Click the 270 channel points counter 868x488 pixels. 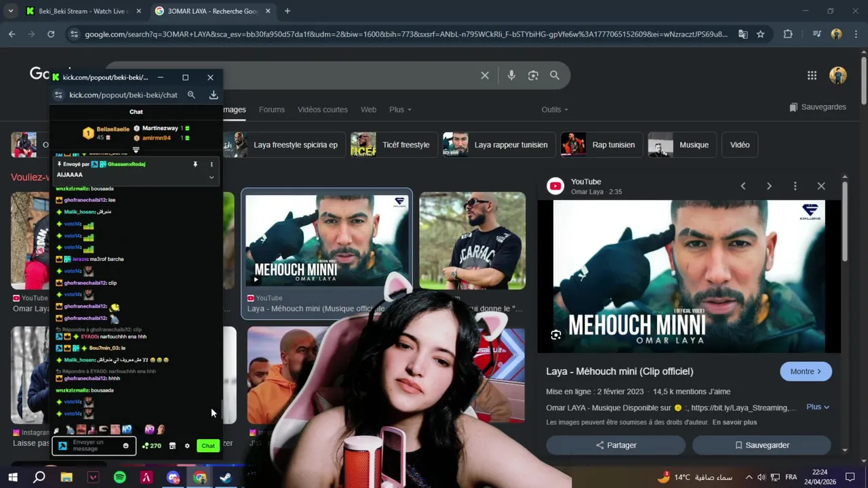tap(152, 446)
